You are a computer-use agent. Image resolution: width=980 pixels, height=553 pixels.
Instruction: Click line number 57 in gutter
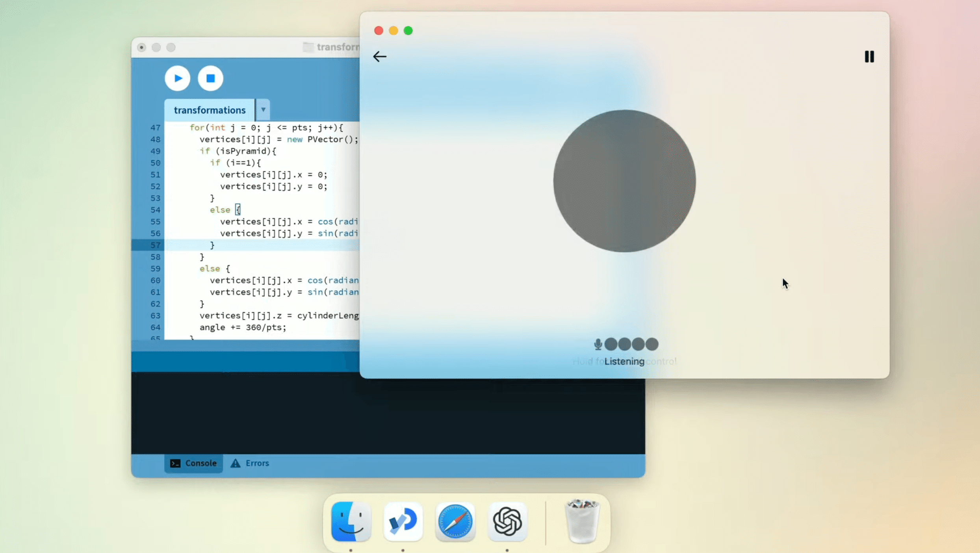[x=155, y=245]
